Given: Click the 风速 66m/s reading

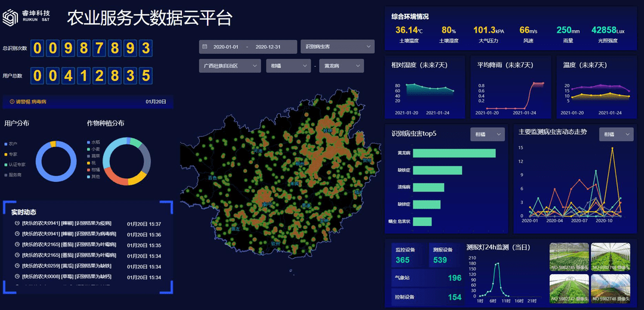Looking at the screenshot, I should [x=528, y=35].
